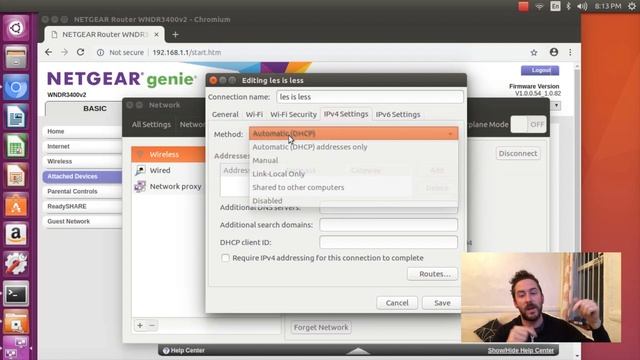Reload the router page

pos(80,52)
